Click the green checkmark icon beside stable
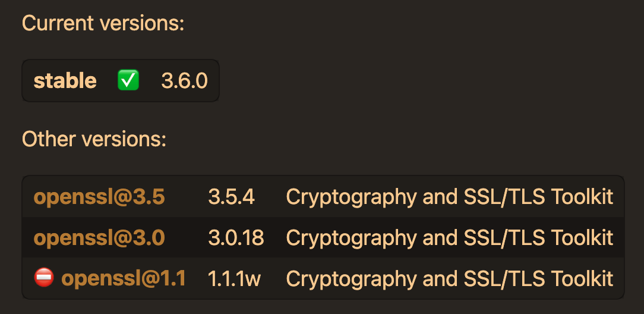The image size is (644, 314). click(x=128, y=80)
